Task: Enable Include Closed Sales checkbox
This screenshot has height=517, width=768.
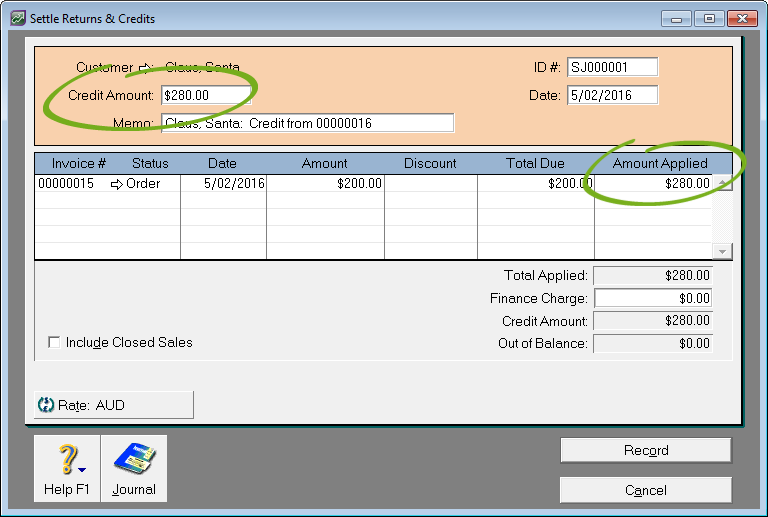Action: tap(54, 343)
